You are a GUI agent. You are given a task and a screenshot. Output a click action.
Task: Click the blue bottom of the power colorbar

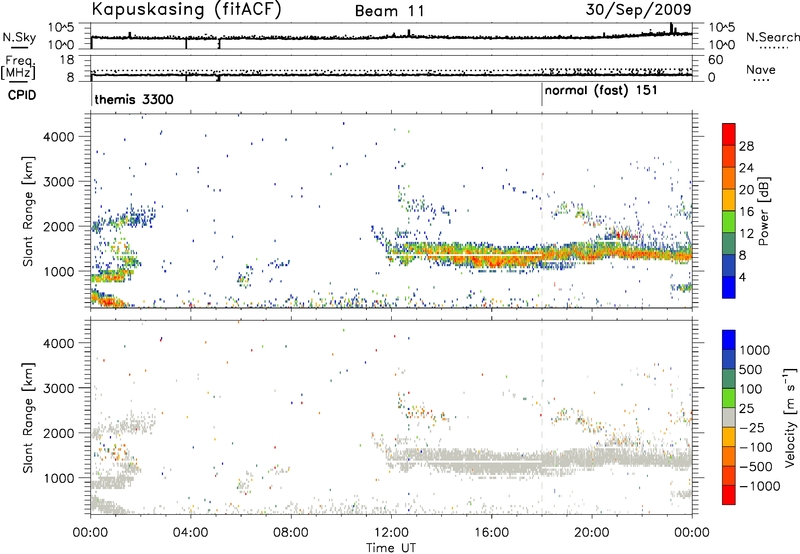(729, 287)
